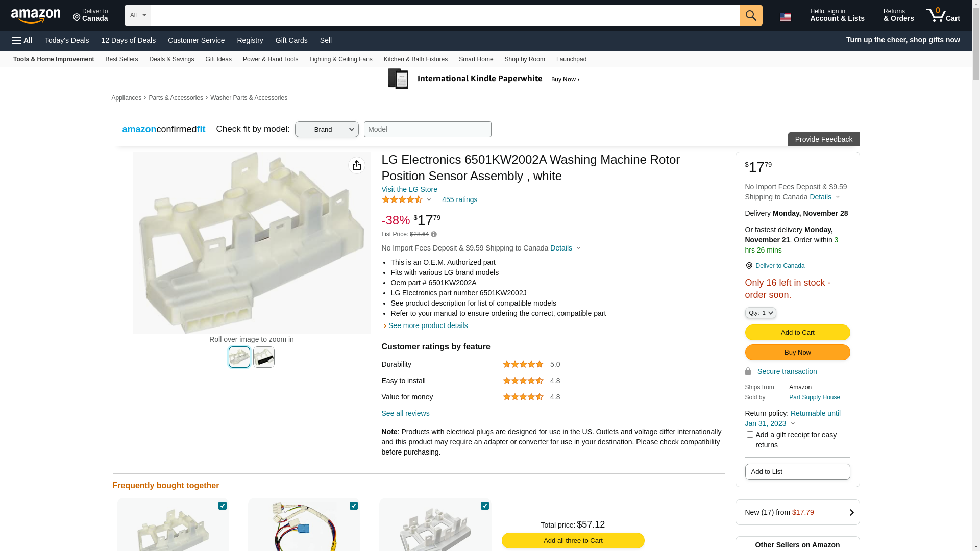The width and height of the screenshot is (980, 551).
Task: Click the share icon on product image
Action: tap(357, 165)
